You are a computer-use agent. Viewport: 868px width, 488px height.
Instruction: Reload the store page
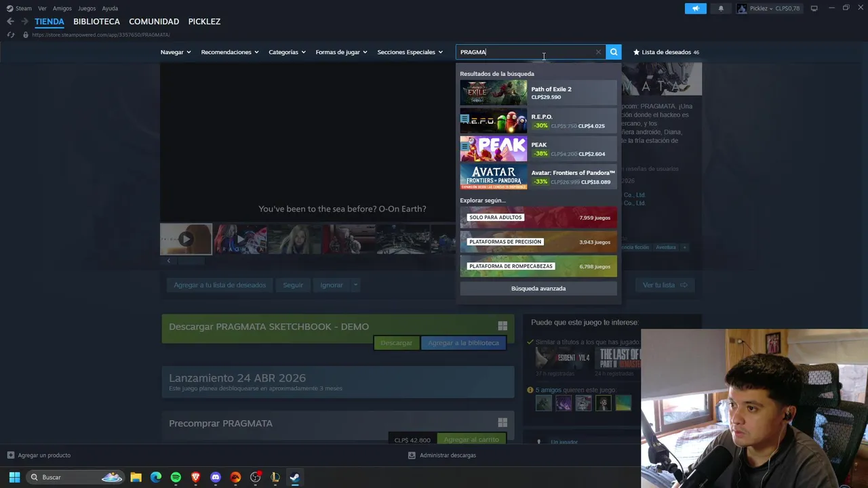click(x=10, y=35)
